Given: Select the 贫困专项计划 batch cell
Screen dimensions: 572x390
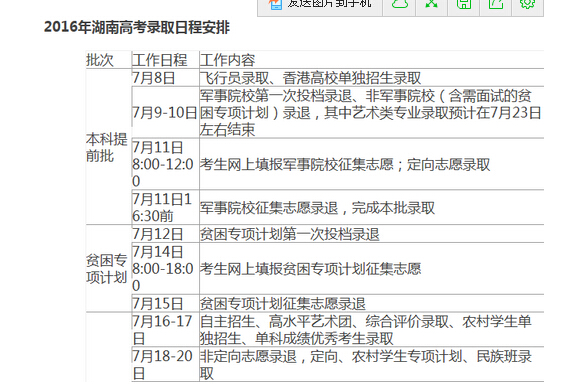Looking at the screenshot, I should (107, 269).
